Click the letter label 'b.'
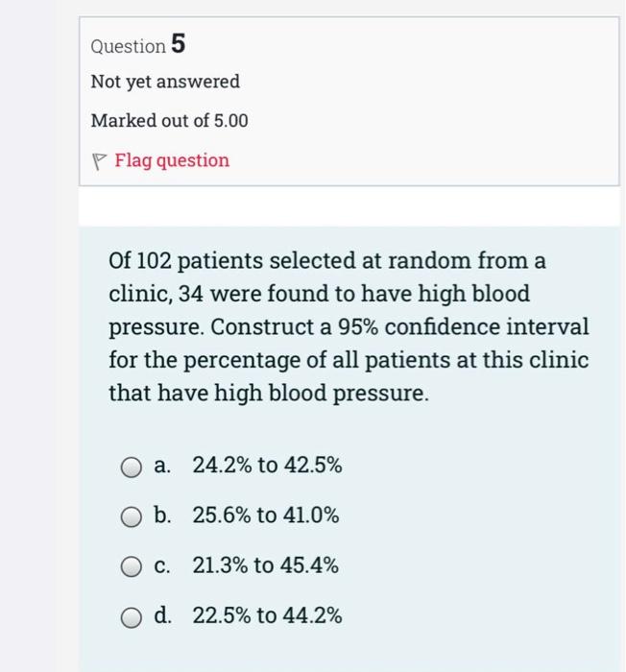 point(163,516)
